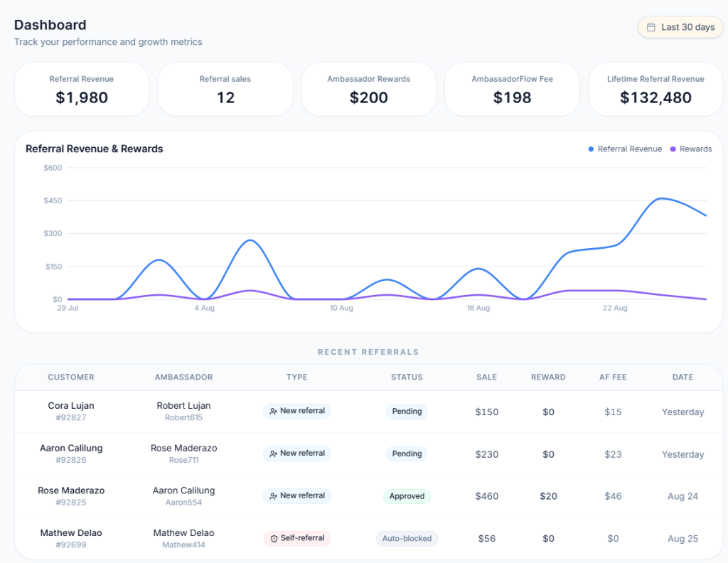
Task: Click the $460 sale amount
Action: [486, 496]
